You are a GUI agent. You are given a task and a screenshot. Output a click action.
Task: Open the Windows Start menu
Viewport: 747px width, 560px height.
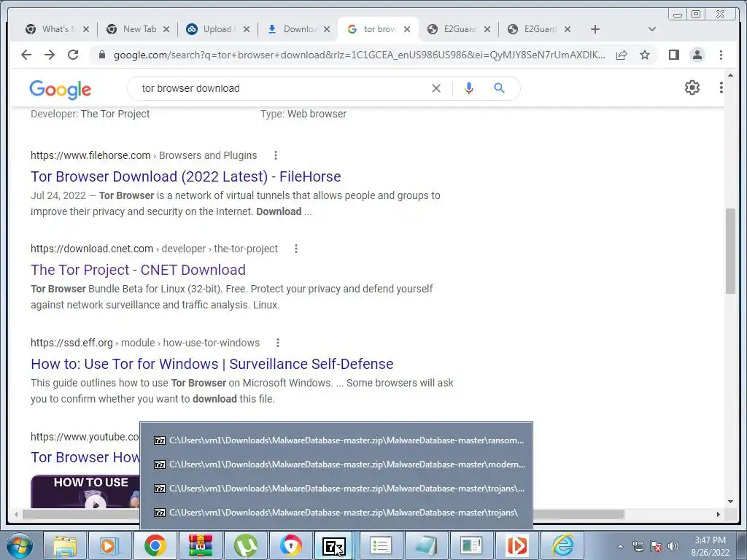[x=19, y=545]
